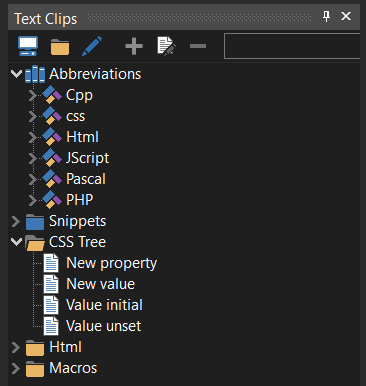Select the Cpp tree item
This screenshot has width=366, height=386.
[79, 96]
